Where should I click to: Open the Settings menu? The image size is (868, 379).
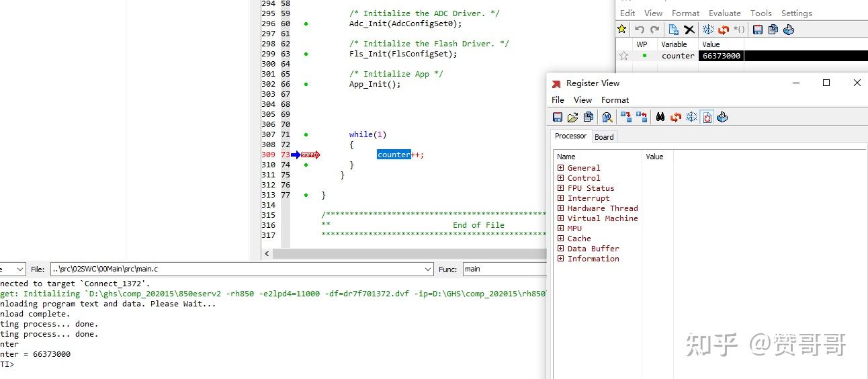[x=796, y=13]
